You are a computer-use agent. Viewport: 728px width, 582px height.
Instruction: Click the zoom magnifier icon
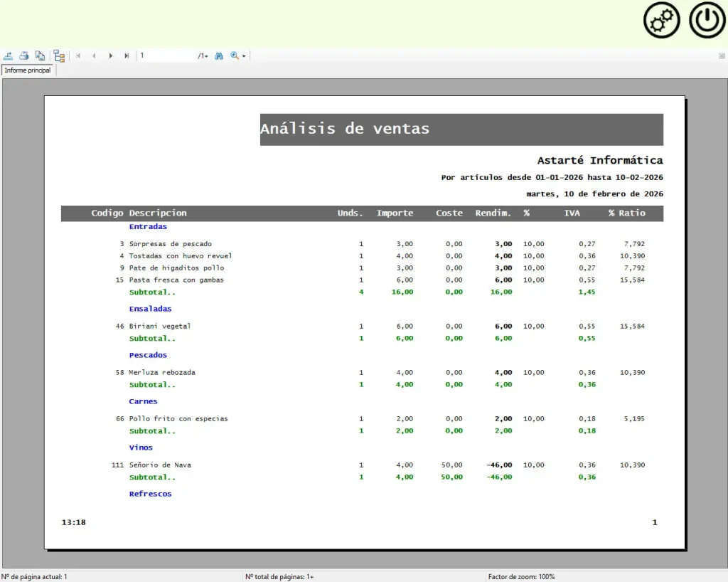(235, 55)
